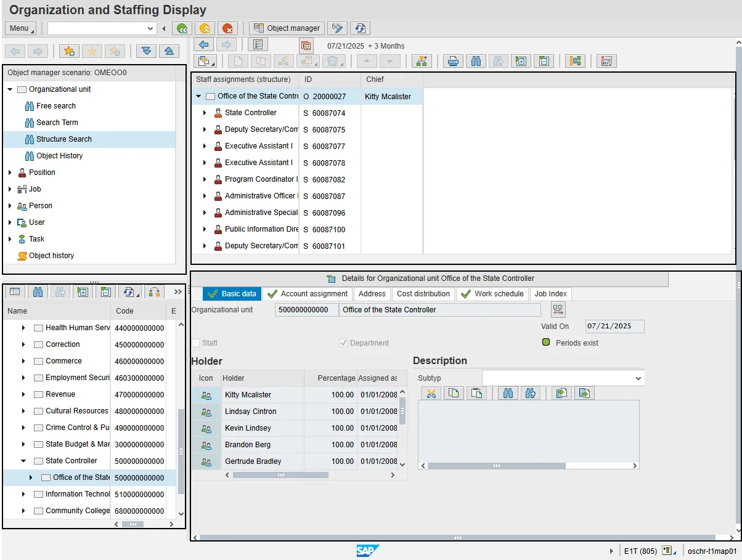The image size is (742, 560).
Task: Add to favorites using the star-plus icon
Action: pyautogui.click(x=68, y=51)
